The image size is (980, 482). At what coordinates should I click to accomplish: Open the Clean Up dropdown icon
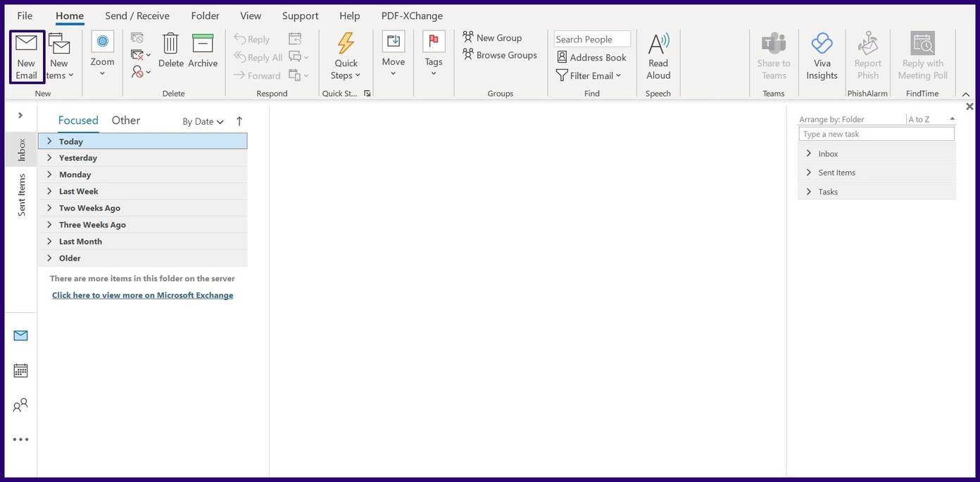tap(141, 55)
